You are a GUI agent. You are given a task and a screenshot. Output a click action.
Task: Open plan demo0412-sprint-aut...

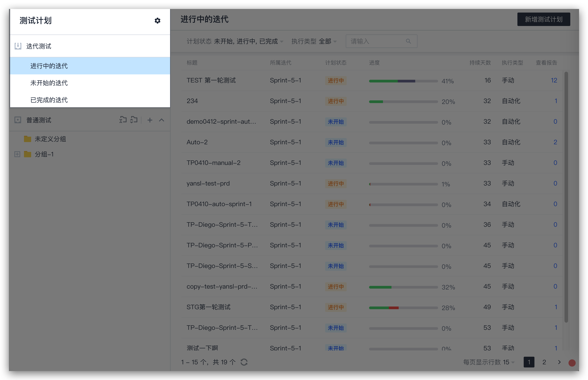point(221,121)
